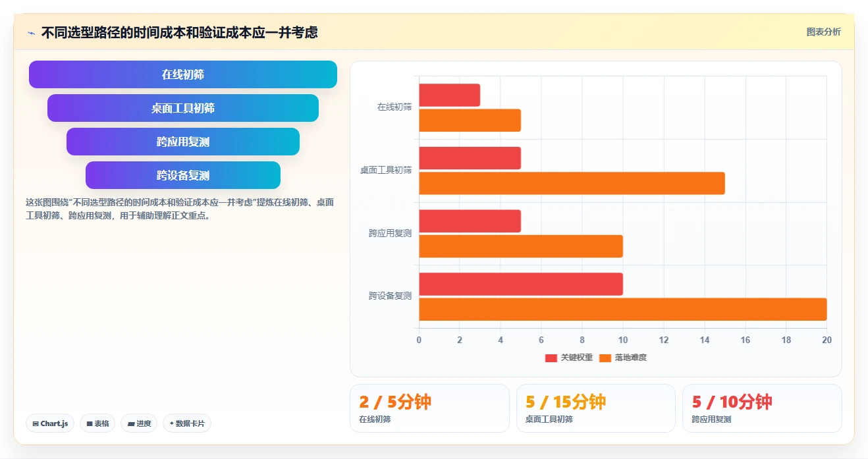Open the 5 / 15分钟 data card

[x=596, y=408]
